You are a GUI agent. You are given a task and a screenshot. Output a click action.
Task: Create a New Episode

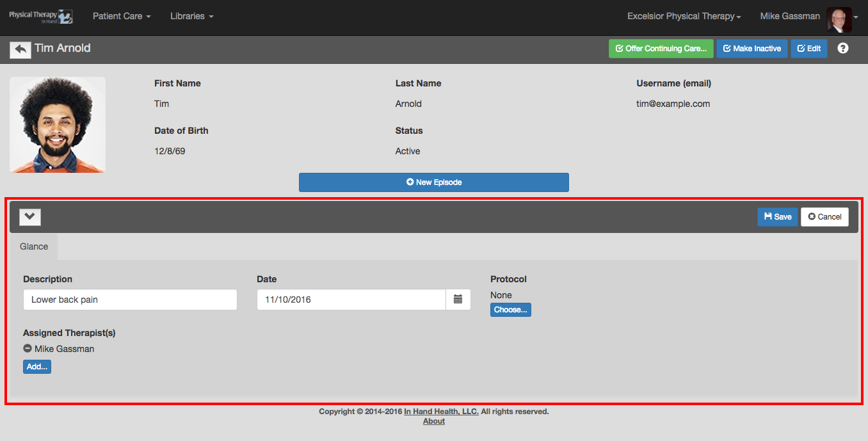click(433, 182)
